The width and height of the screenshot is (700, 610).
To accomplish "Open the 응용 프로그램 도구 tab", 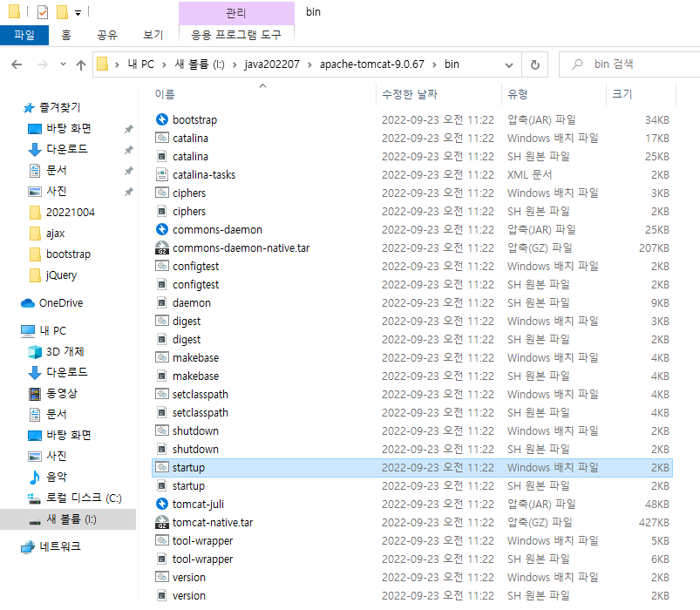I will (x=236, y=35).
